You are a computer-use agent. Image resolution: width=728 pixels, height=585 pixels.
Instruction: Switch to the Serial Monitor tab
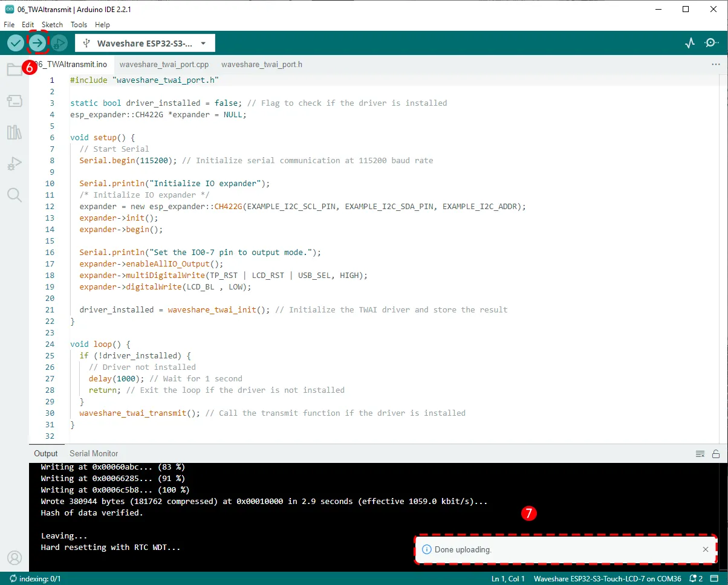[x=94, y=453]
